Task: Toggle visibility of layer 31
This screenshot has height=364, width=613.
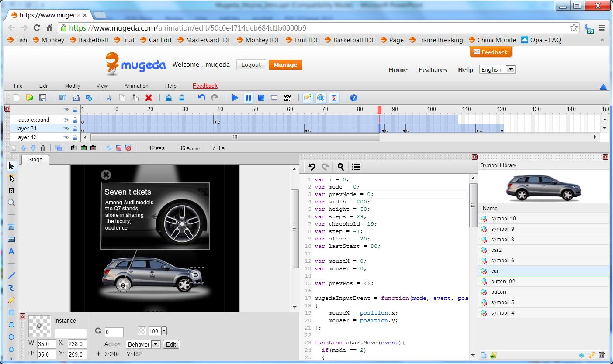Action: (x=66, y=128)
